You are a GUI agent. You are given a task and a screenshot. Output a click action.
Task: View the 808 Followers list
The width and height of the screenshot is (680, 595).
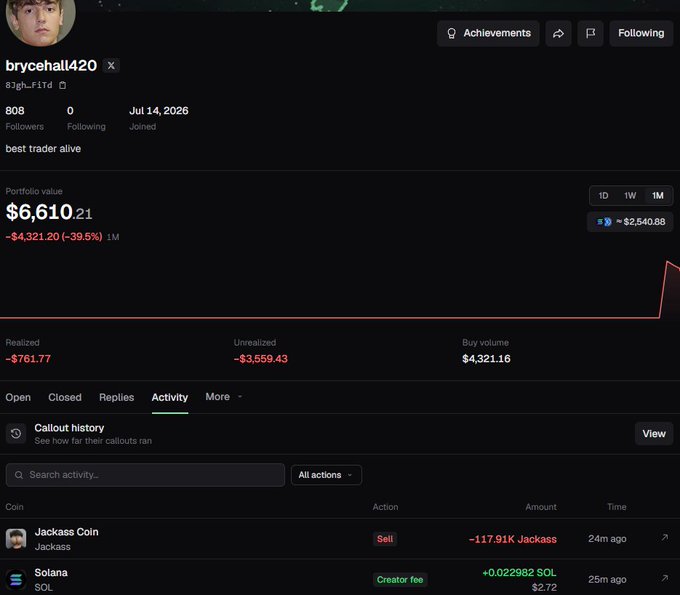point(24,118)
